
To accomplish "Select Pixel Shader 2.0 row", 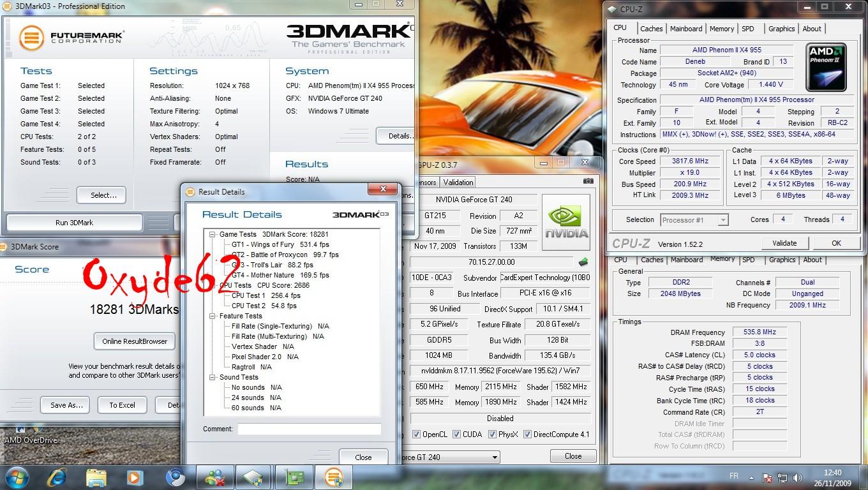I will [x=265, y=357].
